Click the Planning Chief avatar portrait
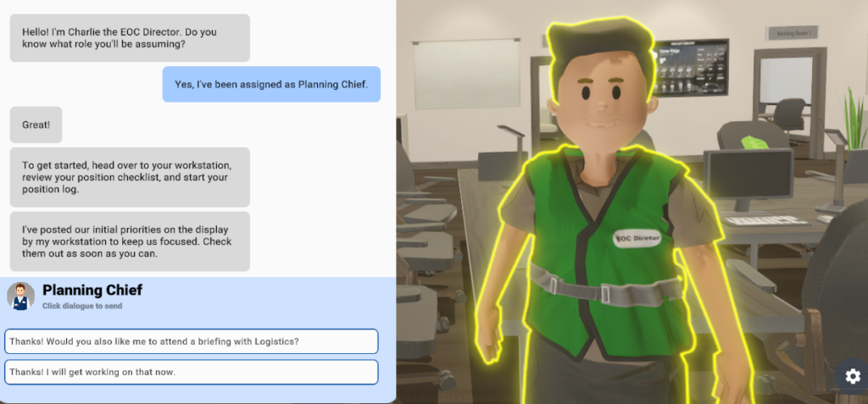Screen dimensions: 868x404 [x=20, y=296]
